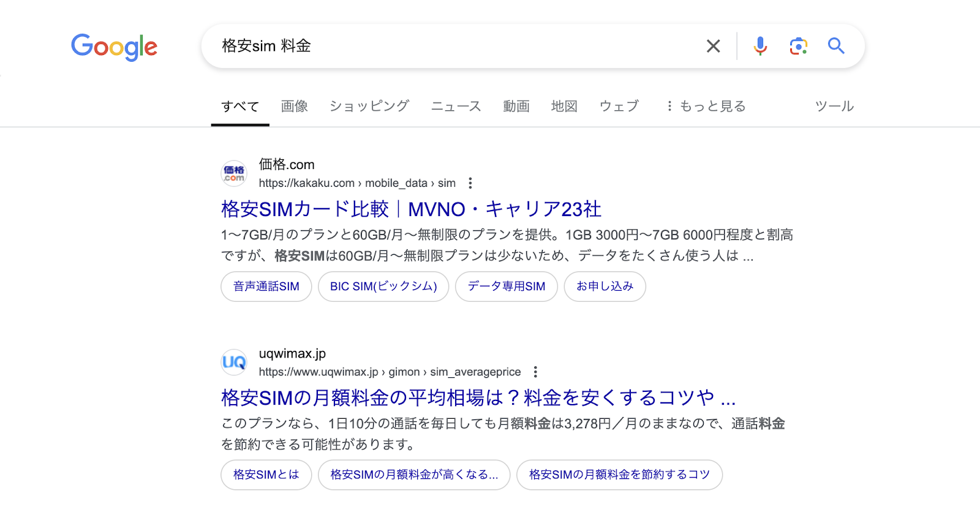This screenshot has height=507, width=980.
Task: Go to the 地図 tab
Action: (x=564, y=107)
